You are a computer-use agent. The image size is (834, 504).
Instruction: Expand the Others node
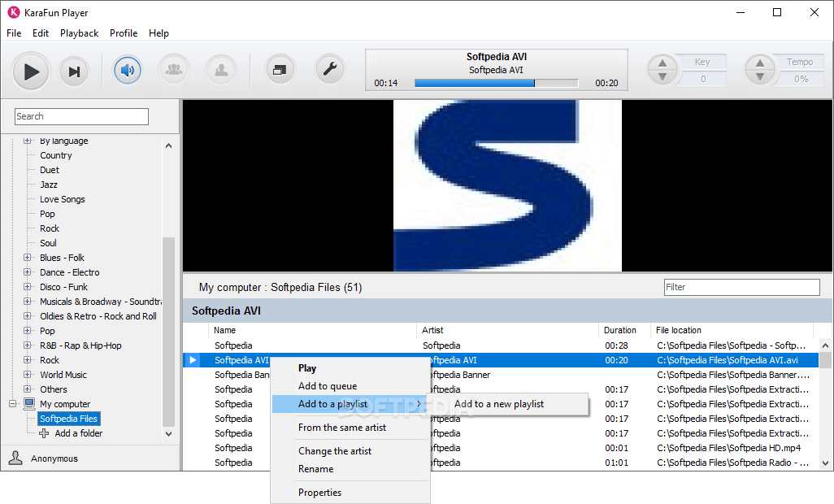coord(28,389)
